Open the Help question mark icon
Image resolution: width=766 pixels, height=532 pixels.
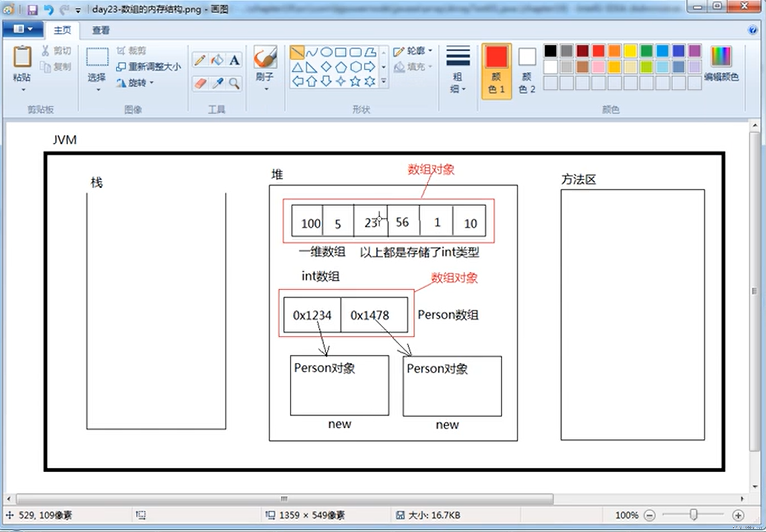[752, 30]
